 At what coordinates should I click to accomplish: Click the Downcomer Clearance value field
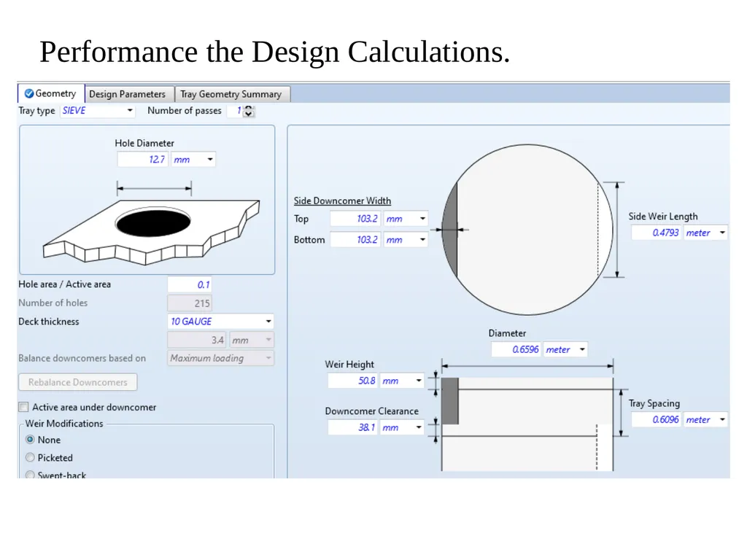(x=353, y=427)
